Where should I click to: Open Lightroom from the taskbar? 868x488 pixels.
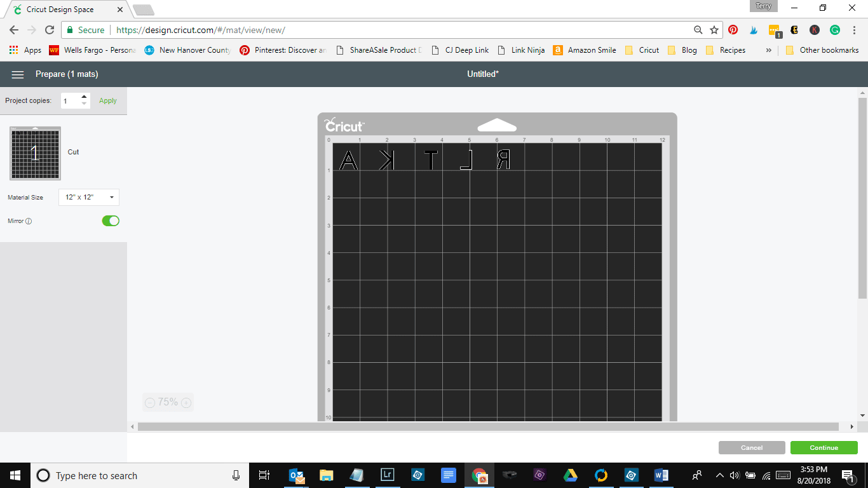point(387,475)
